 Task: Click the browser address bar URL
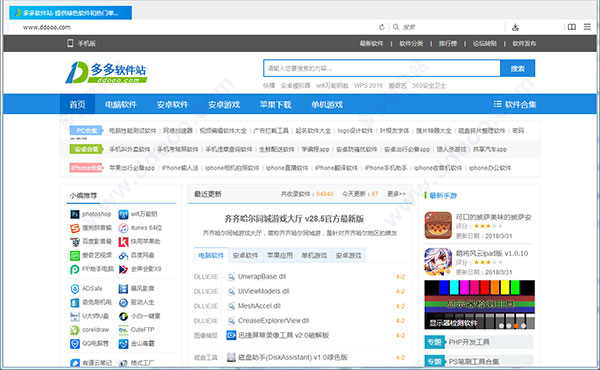coord(47,27)
